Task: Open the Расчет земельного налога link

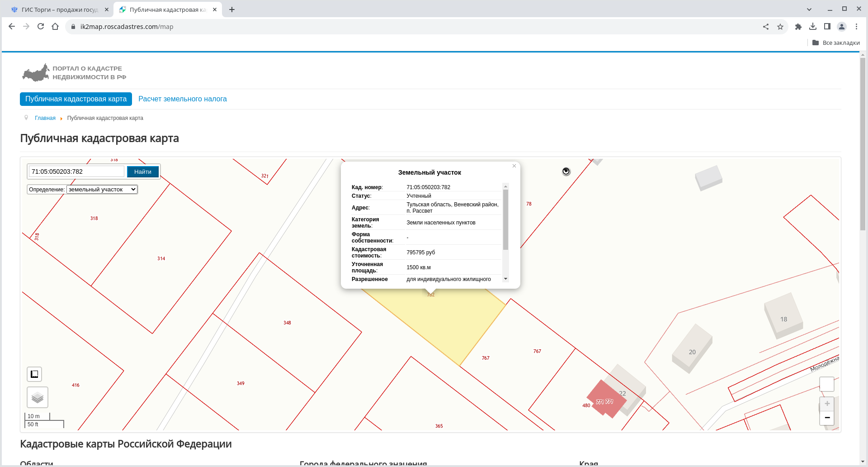Action: coord(183,99)
